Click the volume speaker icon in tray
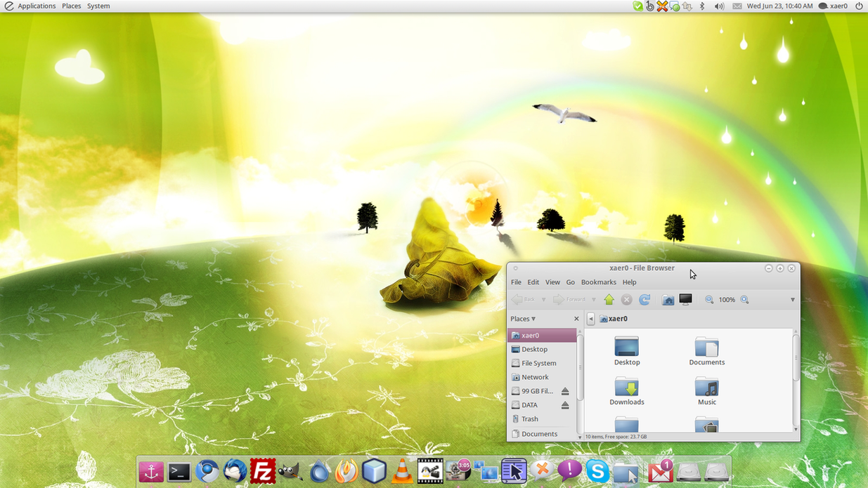Viewport: 868px width, 488px height. click(x=719, y=6)
